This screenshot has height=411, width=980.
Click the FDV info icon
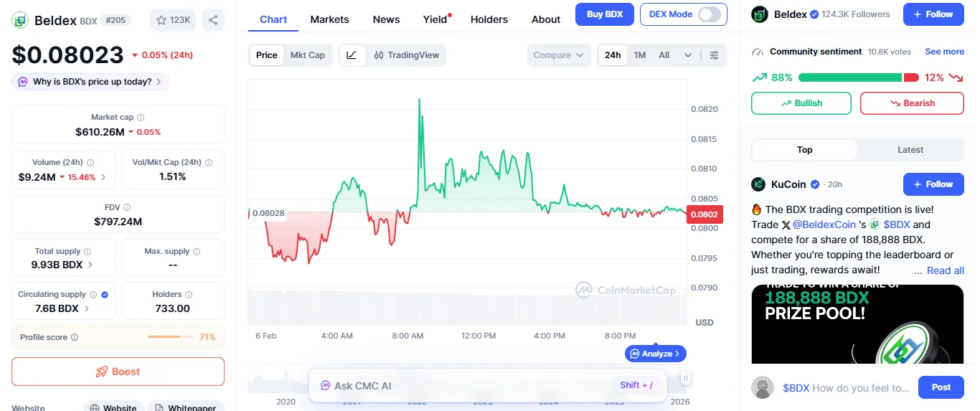127,207
